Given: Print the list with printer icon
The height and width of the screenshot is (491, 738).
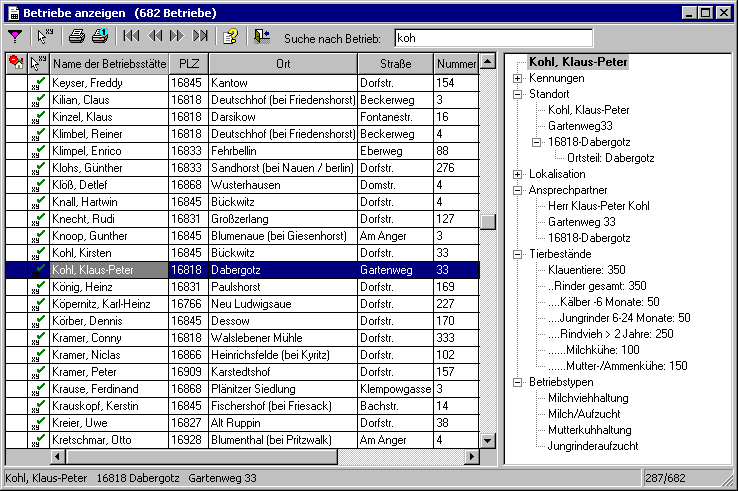Looking at the screenshot, I should [77, 36].
